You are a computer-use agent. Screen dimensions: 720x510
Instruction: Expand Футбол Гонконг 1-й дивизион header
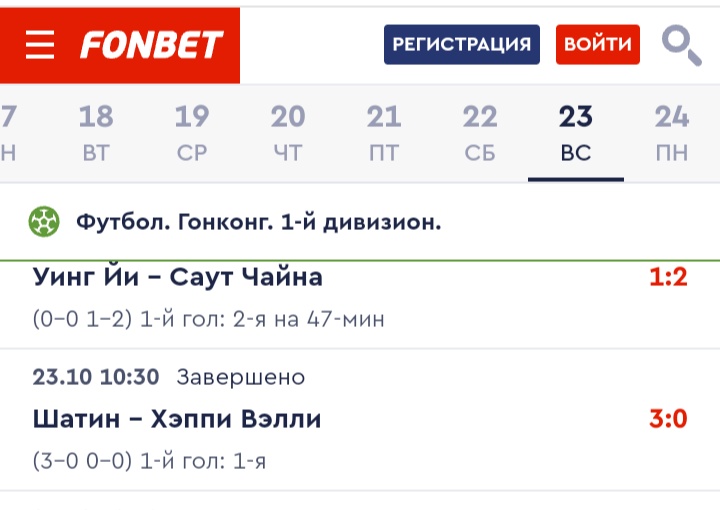(x=259, y=222)
